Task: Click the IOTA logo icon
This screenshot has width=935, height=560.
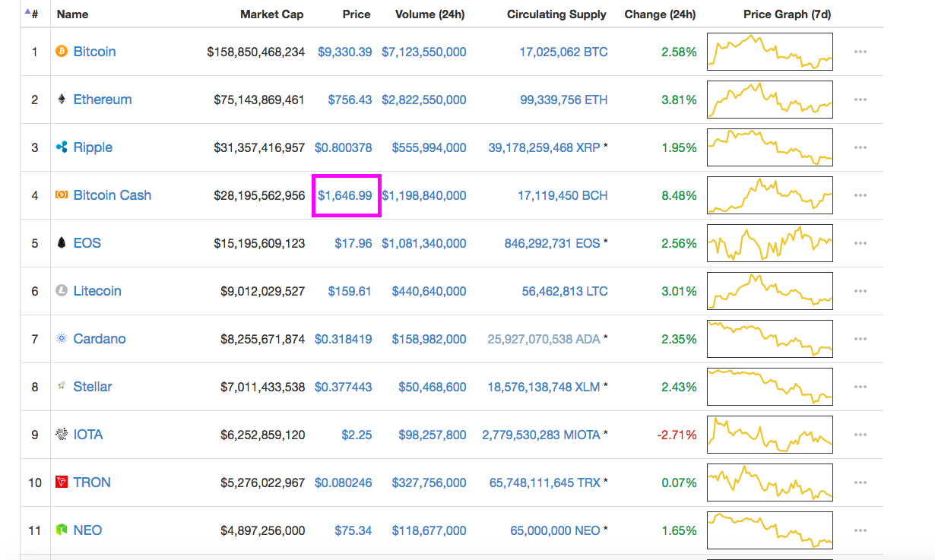Action: [x=62, y=435]
